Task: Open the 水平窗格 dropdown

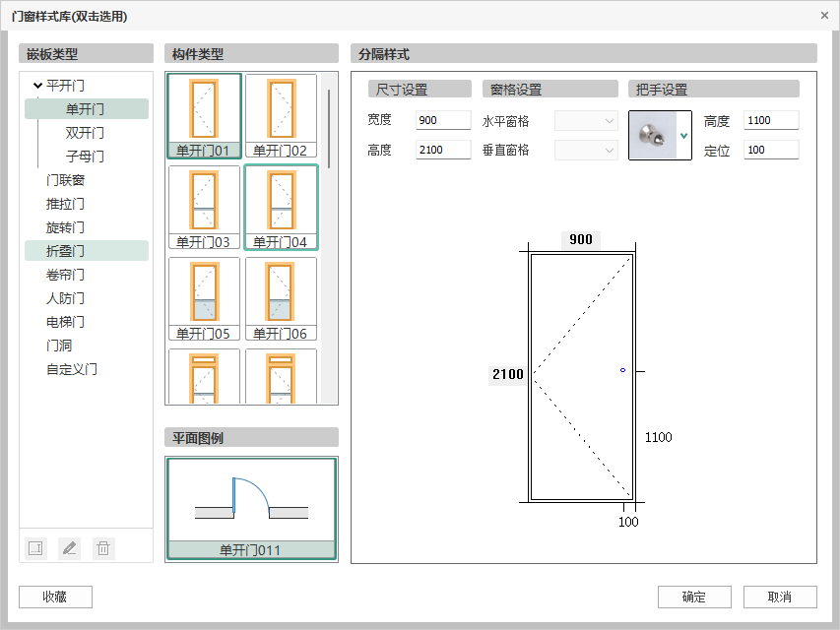Action: 586,120
